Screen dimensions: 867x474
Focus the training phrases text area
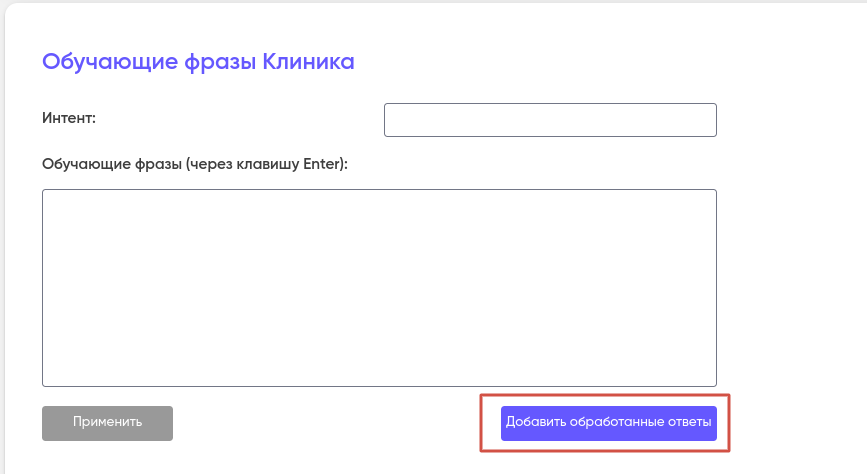pos(379,287)
